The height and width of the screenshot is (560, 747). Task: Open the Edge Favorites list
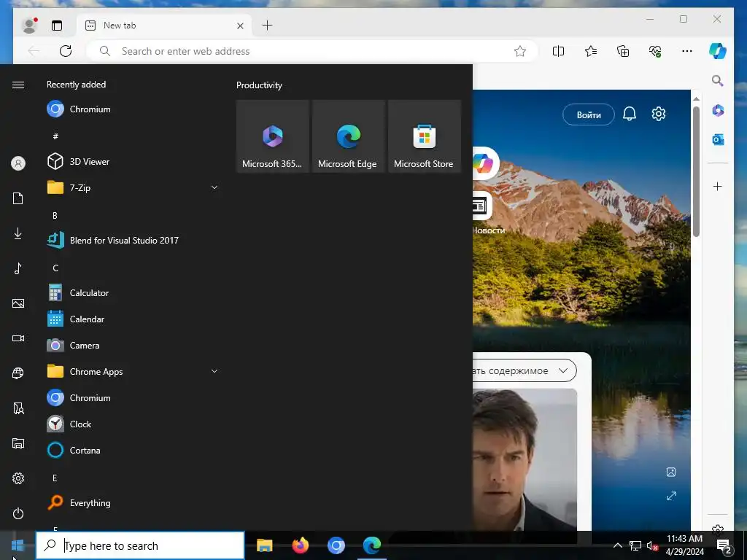click(591, 51)
